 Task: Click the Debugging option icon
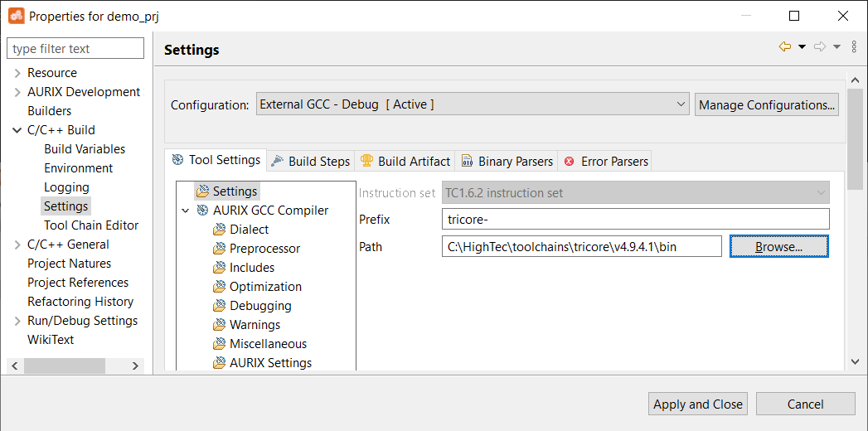point(220,305)
